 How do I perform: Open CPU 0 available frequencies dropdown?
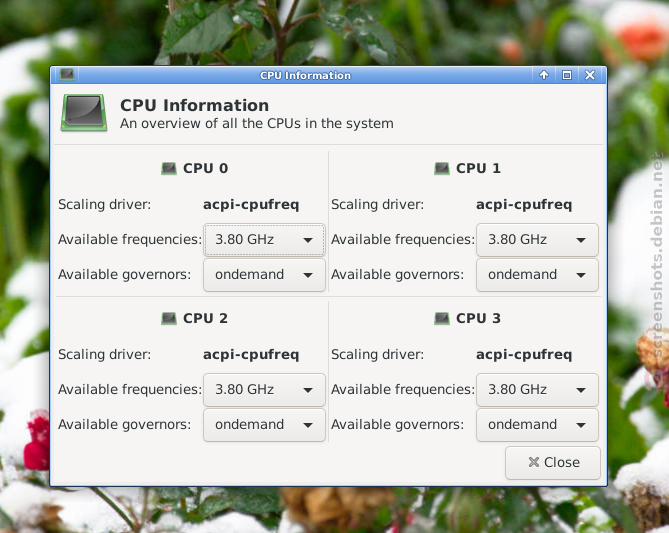[264, 240]
